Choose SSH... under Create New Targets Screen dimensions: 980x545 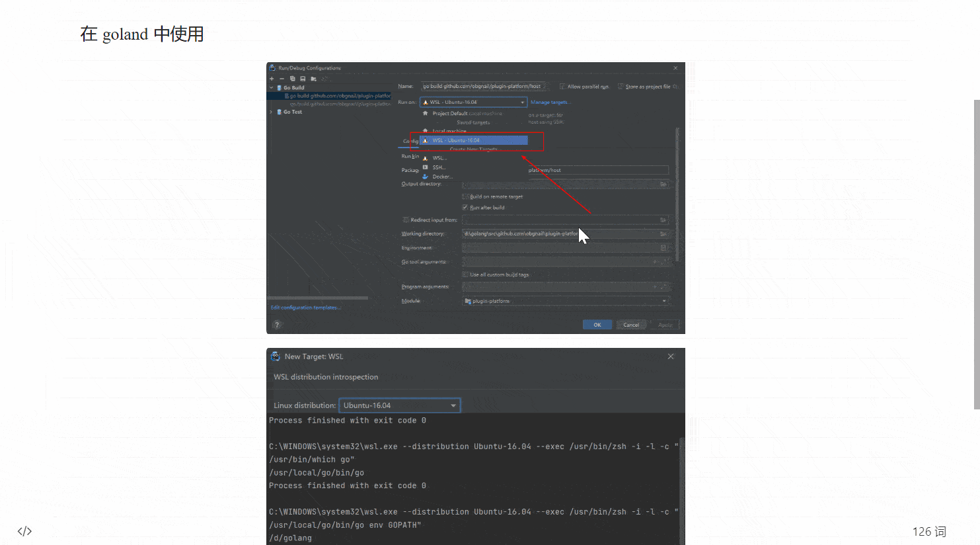coord(439,167)
